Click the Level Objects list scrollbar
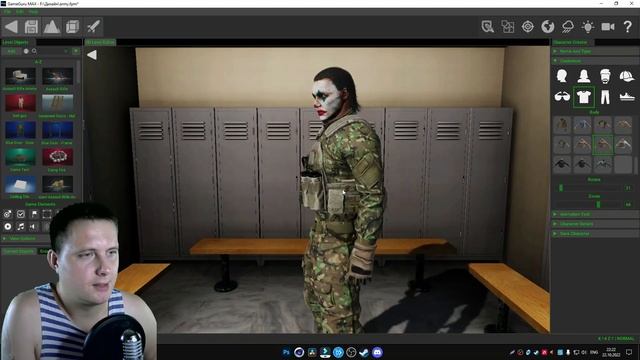This screenshot has height=360, width=640. pos(78,73)
